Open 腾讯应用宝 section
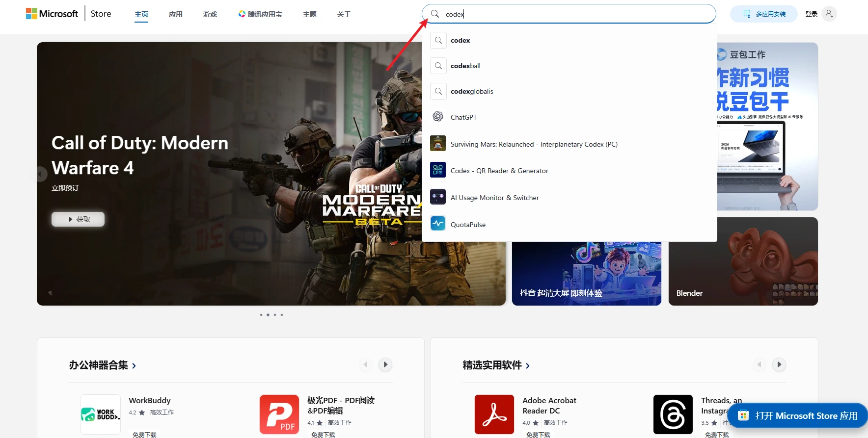The width and height of the screenshot is (868, 438). (260, 14)
